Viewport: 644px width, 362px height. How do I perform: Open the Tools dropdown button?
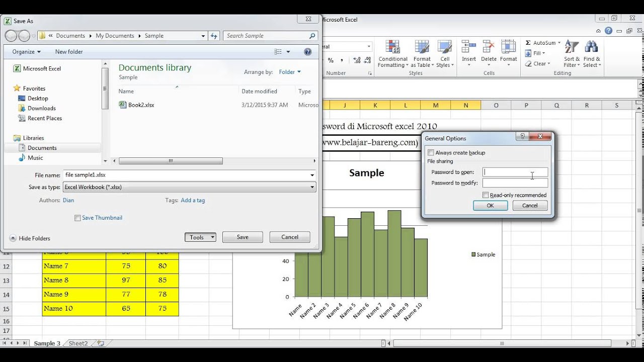click(x=200, y=237)
